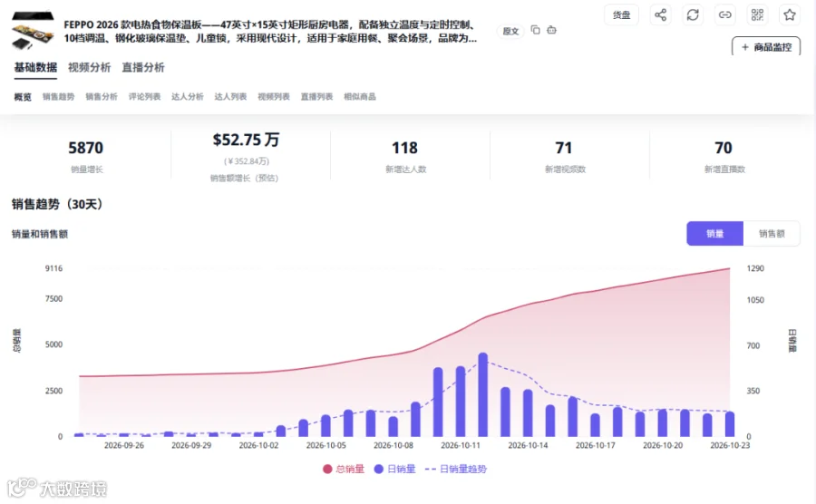This screenshot has height=504, width=816.
Task: Switch to the 基础数据 tab
Action: click(x=35, y=67)
